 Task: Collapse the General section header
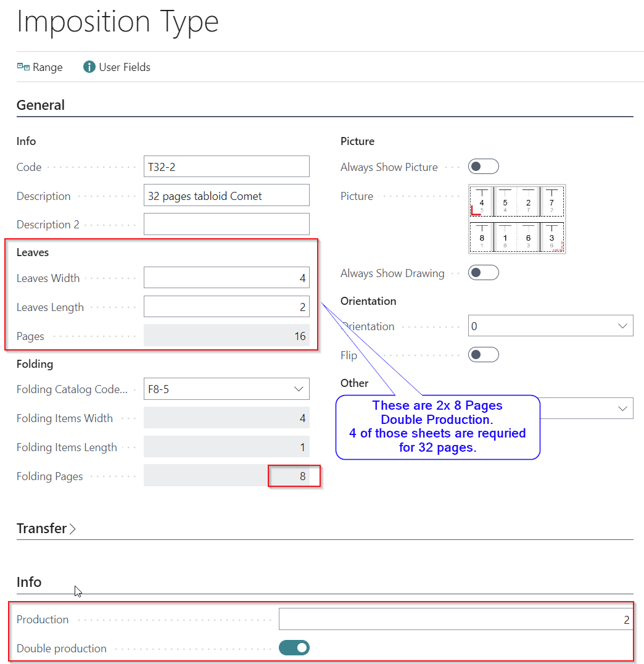pos(41,105)
